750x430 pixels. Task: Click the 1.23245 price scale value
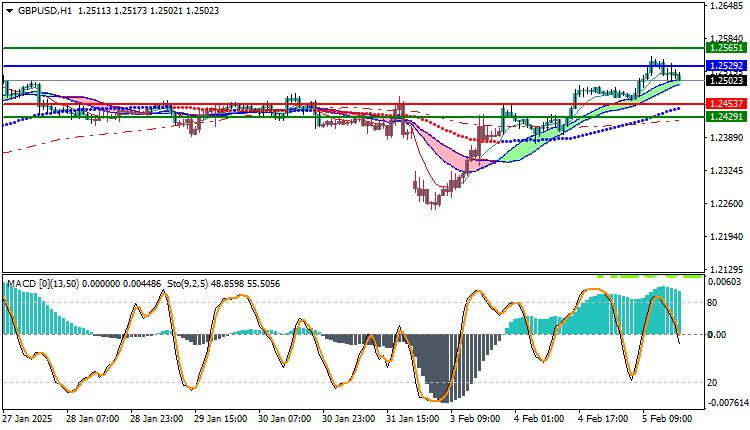(727, 171)
